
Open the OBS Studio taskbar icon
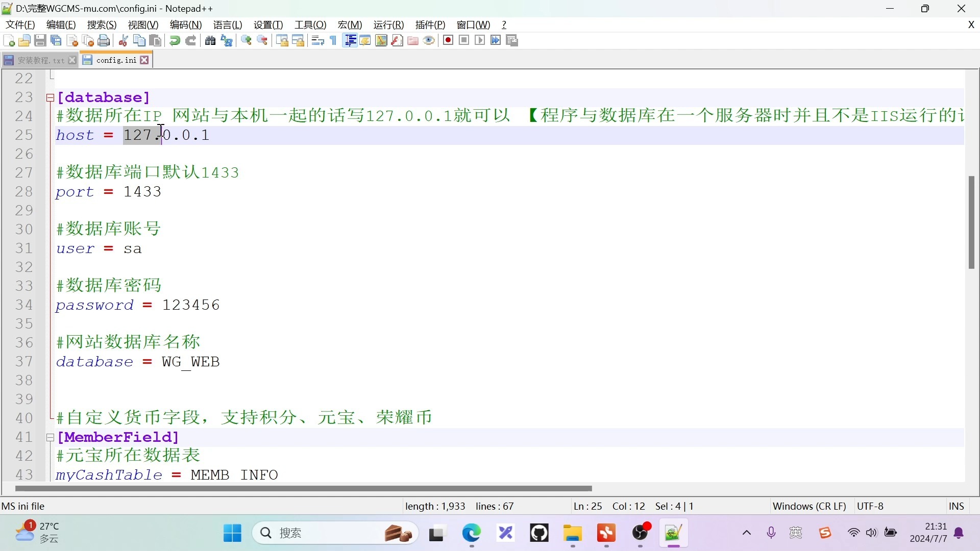pyautogui.click(x=640, y=533)
